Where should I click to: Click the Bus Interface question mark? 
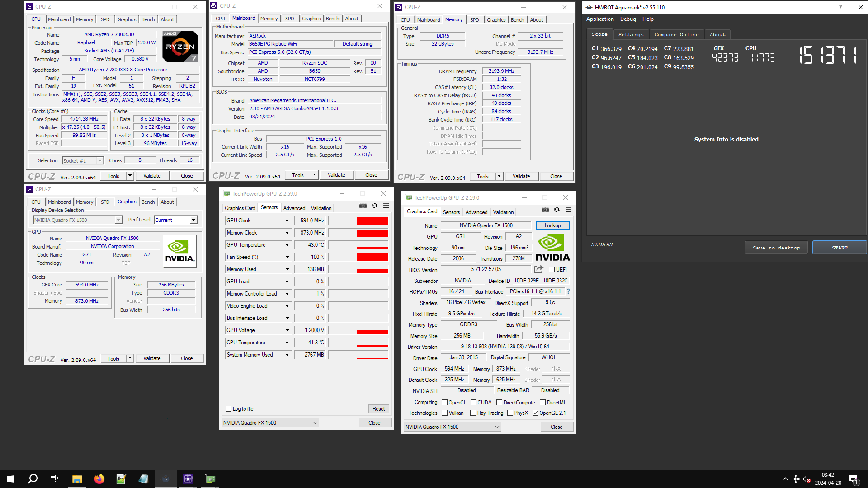point(568,291)
